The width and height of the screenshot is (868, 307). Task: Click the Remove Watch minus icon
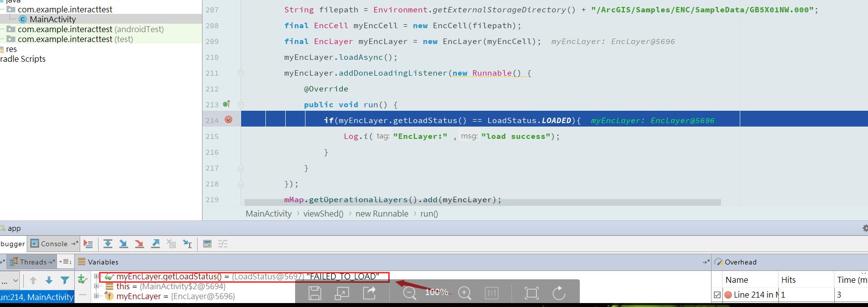click(x=83, y=295)
